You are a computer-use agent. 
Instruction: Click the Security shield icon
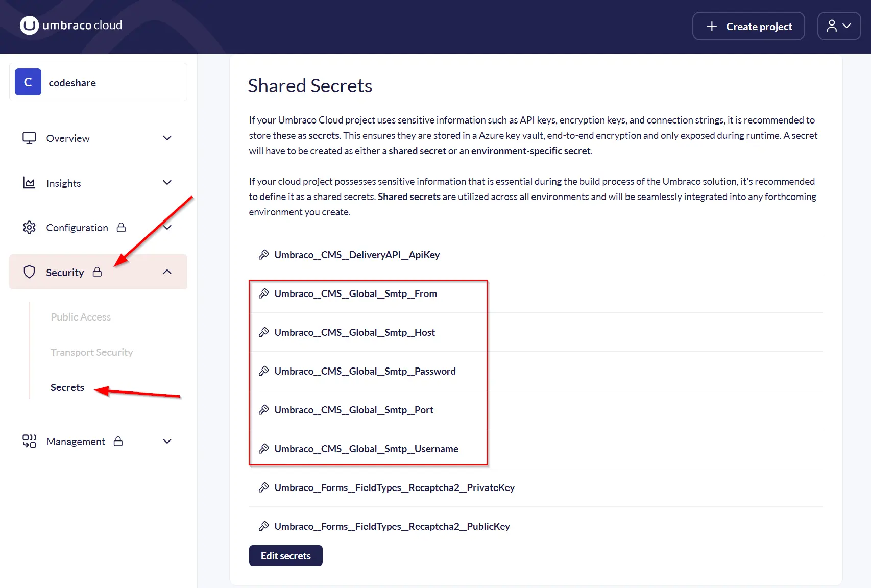[x=29, y=272]
